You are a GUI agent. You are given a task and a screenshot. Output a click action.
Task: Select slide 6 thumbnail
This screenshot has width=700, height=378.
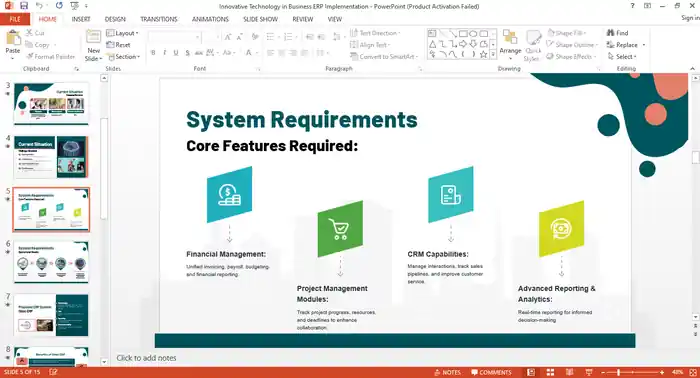[x=51, y=262]
